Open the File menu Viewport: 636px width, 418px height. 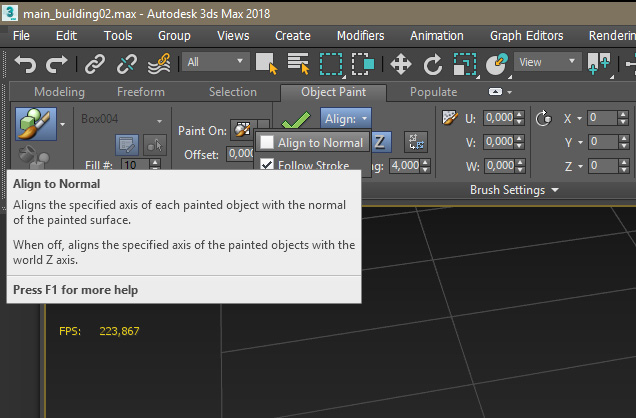(x=21, y=36)
